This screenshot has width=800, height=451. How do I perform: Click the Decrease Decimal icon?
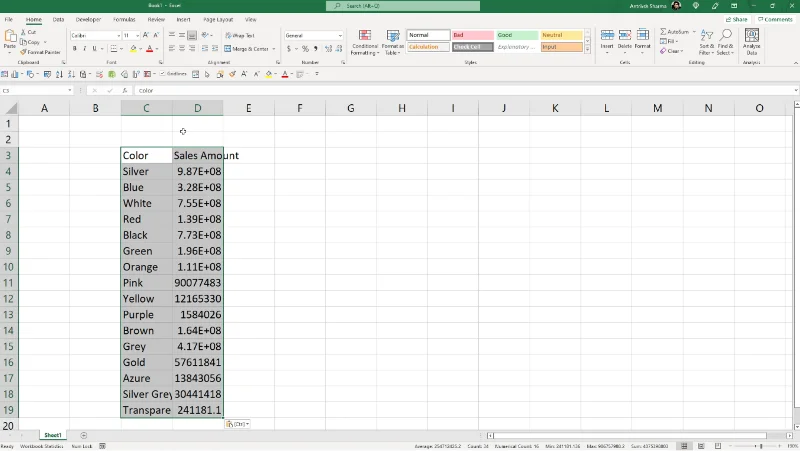point(339,49)
